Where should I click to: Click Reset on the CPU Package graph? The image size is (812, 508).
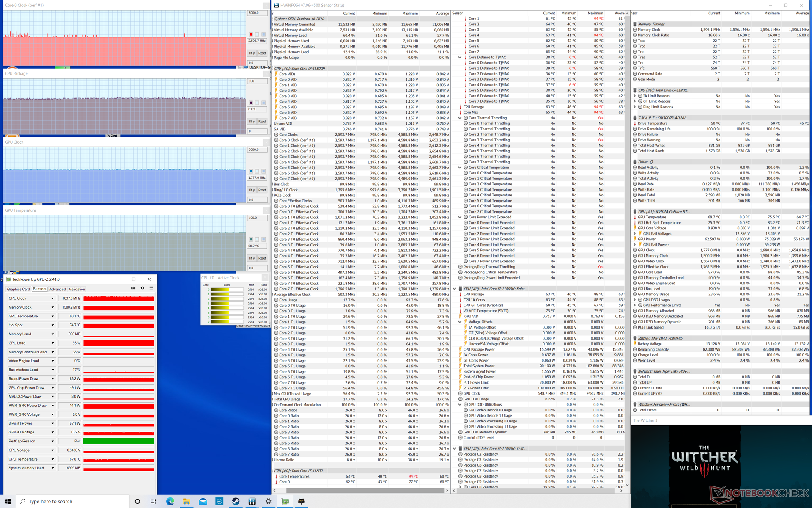click(x=262, y=121)
